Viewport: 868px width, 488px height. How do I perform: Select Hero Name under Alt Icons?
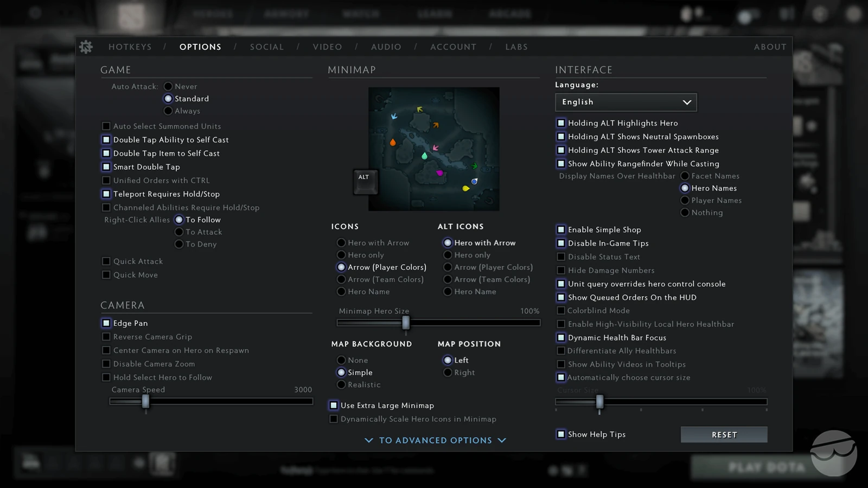point(448,292)
